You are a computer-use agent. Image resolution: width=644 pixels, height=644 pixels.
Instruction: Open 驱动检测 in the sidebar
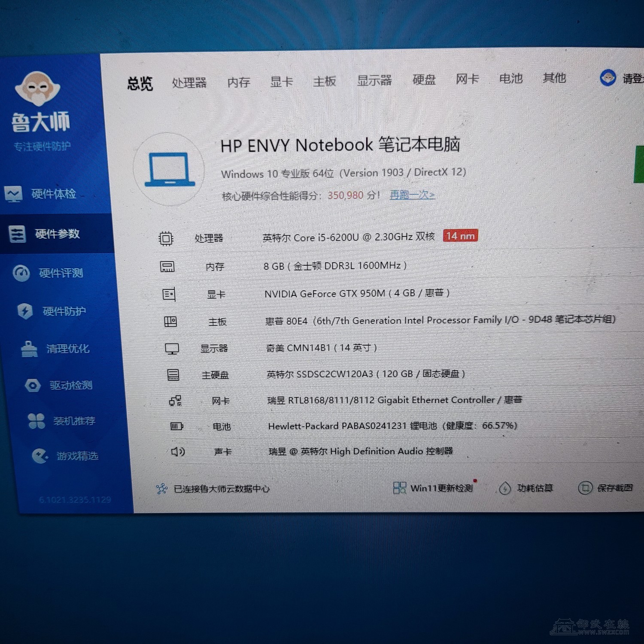coord(70,385)
